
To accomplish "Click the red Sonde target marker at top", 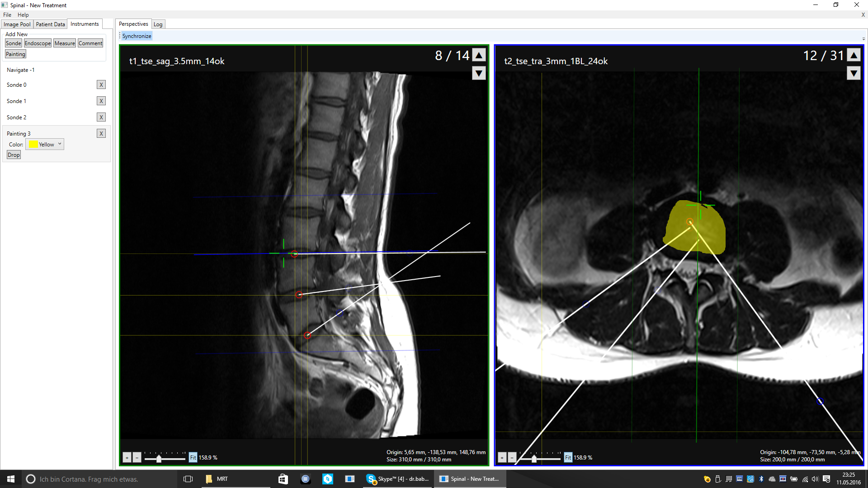I will point(294,254).
